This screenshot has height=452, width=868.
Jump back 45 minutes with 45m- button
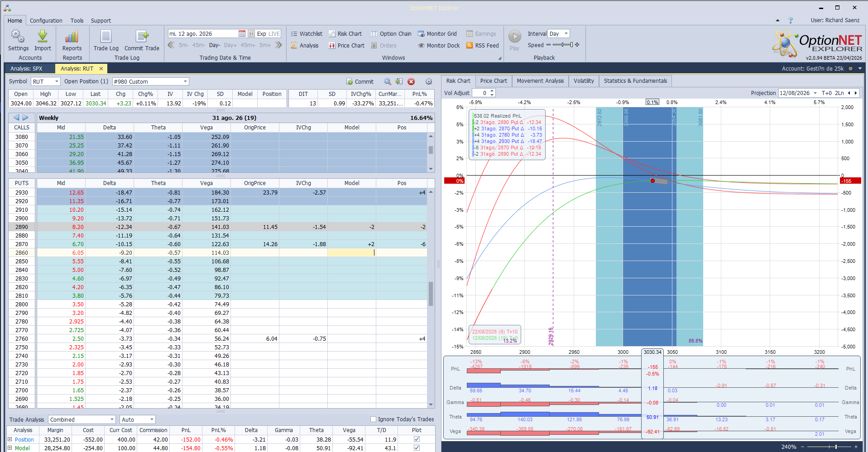click(198, 45)
